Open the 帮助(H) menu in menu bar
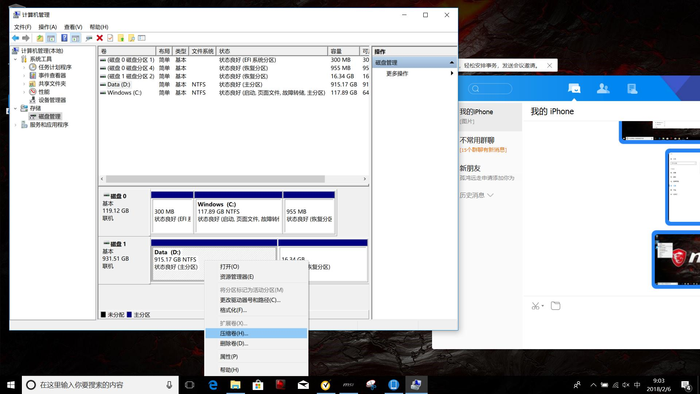This screenshot has width=700, height=394. (x=99, y=27)
